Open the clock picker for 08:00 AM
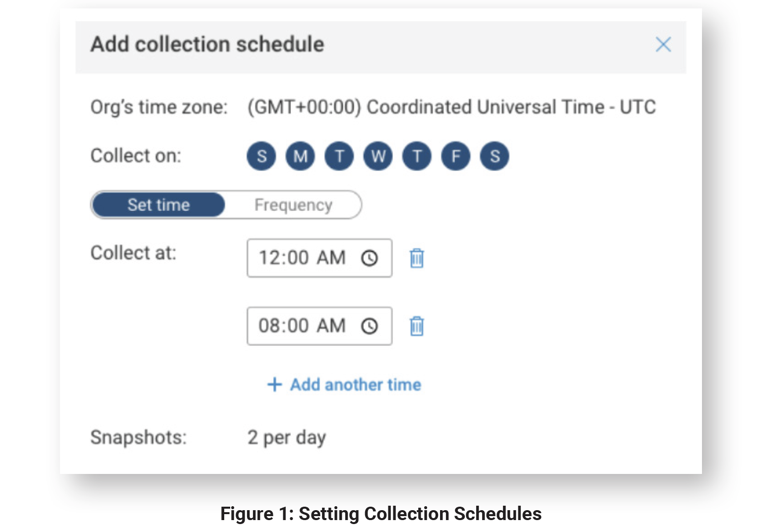Screen dimensions: 762x532 pos(370,326)
